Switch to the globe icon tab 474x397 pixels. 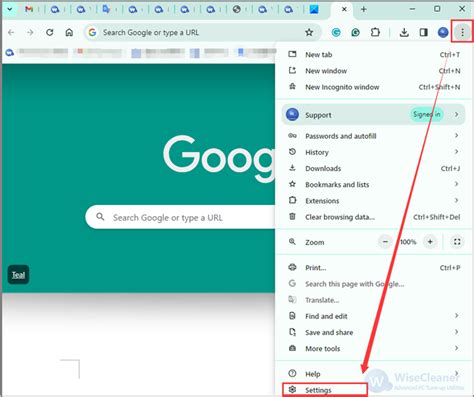pos(236,10)
